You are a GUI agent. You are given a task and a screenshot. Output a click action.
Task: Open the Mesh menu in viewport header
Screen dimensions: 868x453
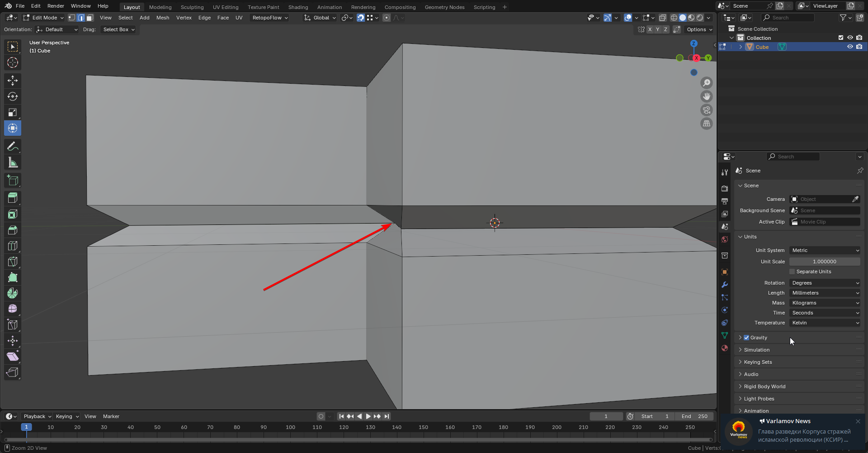click(x=163, y=18)
